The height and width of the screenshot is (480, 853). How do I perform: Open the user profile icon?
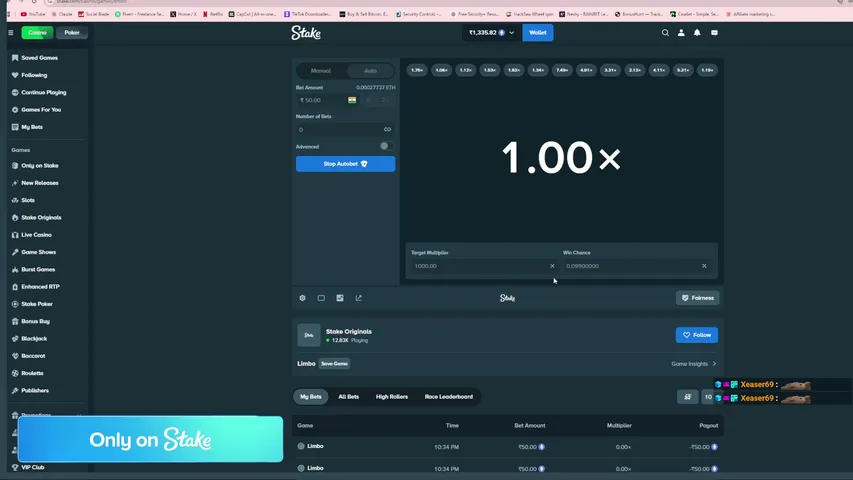[681, 33]
